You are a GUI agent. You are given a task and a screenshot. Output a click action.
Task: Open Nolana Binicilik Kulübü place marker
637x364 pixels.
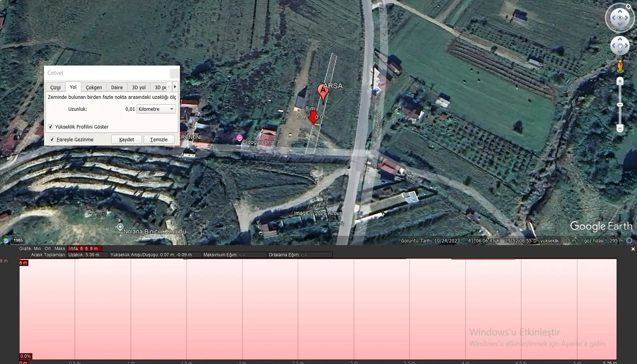coord(120,227)
